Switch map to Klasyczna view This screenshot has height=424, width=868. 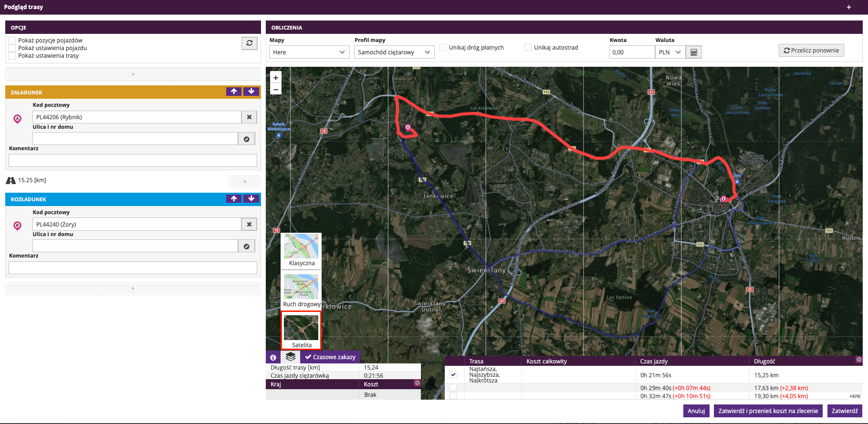[x=302, y=250]
